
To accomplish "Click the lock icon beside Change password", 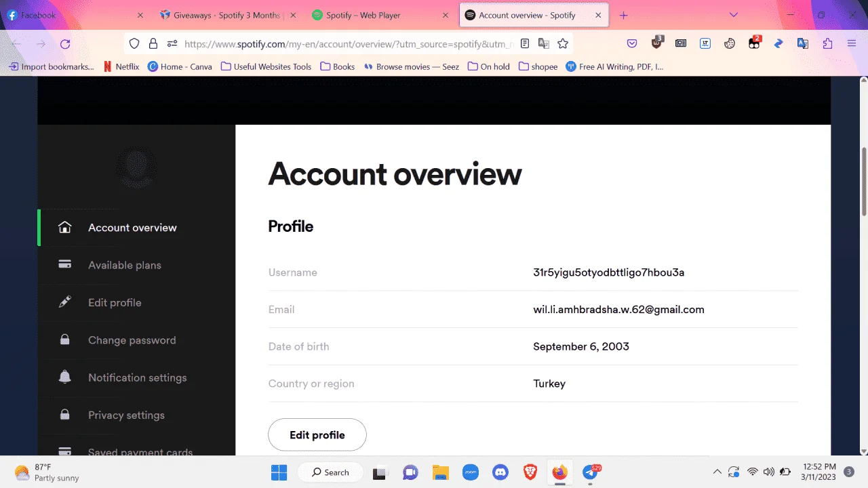I will pos(65,340).
